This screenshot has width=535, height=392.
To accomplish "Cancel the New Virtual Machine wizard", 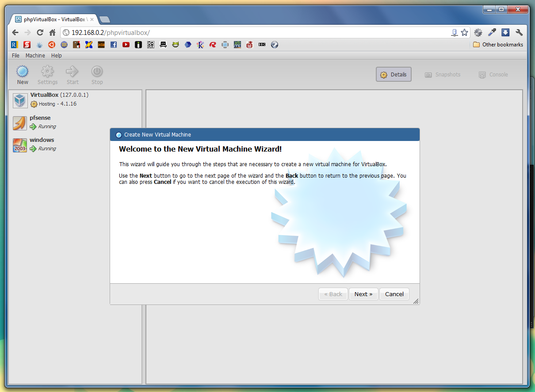I will 394,294.
